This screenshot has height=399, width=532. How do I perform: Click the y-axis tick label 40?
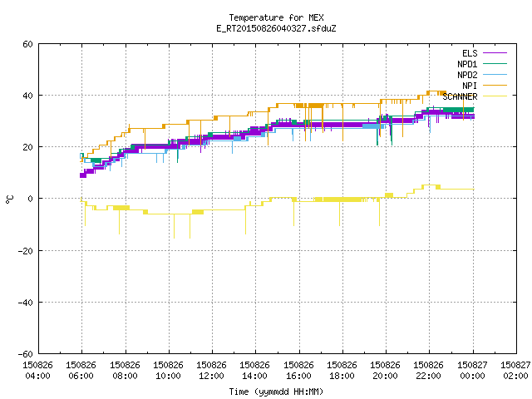(x=27, y=96)
